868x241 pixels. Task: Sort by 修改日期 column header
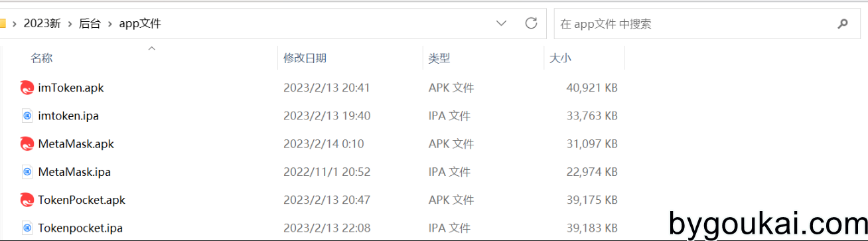(305, 58)
